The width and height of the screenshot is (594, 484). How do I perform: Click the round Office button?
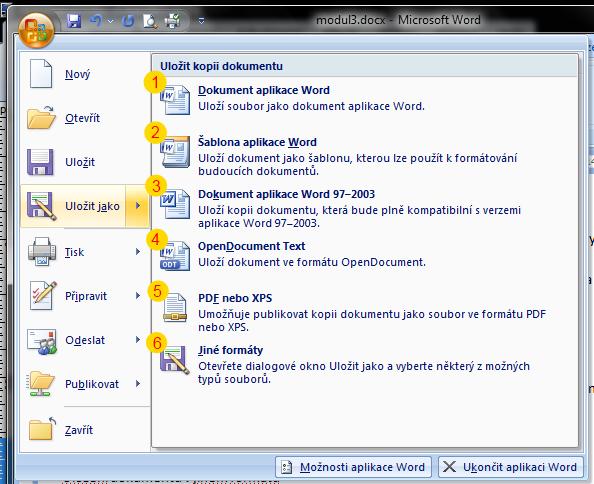pos(36,30)
